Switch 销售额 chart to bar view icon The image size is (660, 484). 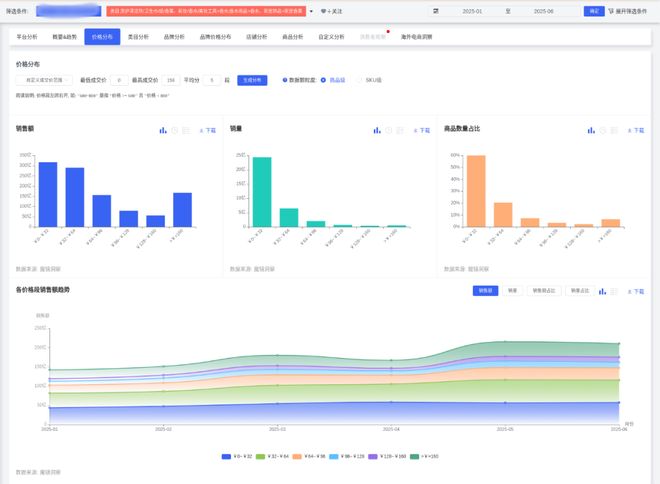163,130
